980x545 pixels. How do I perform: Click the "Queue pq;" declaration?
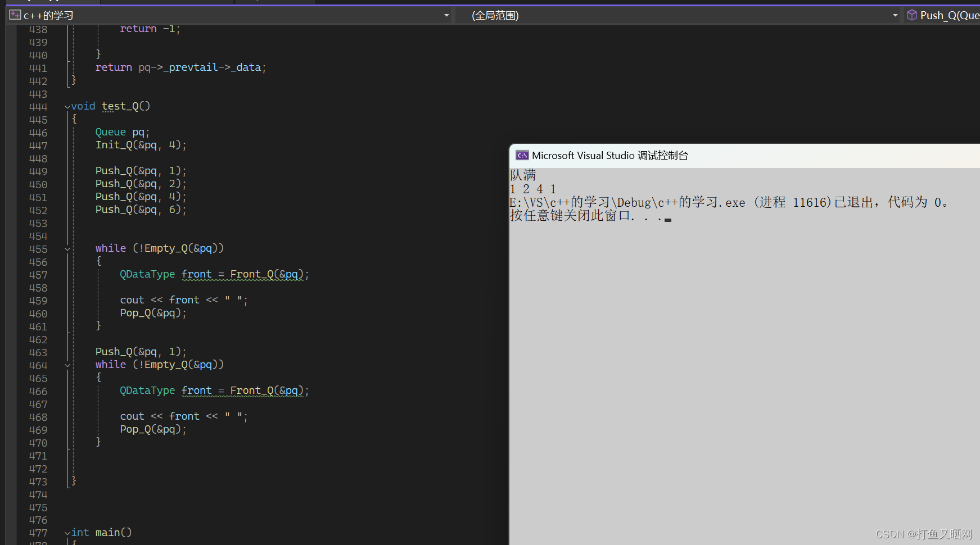click(x=123, y=132)
